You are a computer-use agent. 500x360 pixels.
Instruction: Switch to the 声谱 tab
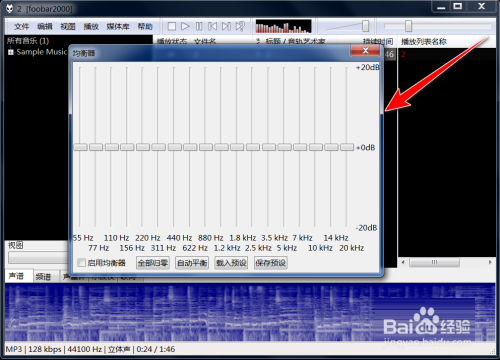(17, 276)
